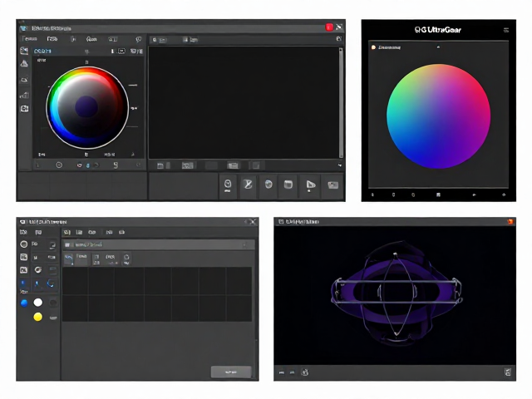This screenshot has width=532, height=399.
Task: Click the document icon in the 3D viewer's lower right corner
Action: pos(508,372)
